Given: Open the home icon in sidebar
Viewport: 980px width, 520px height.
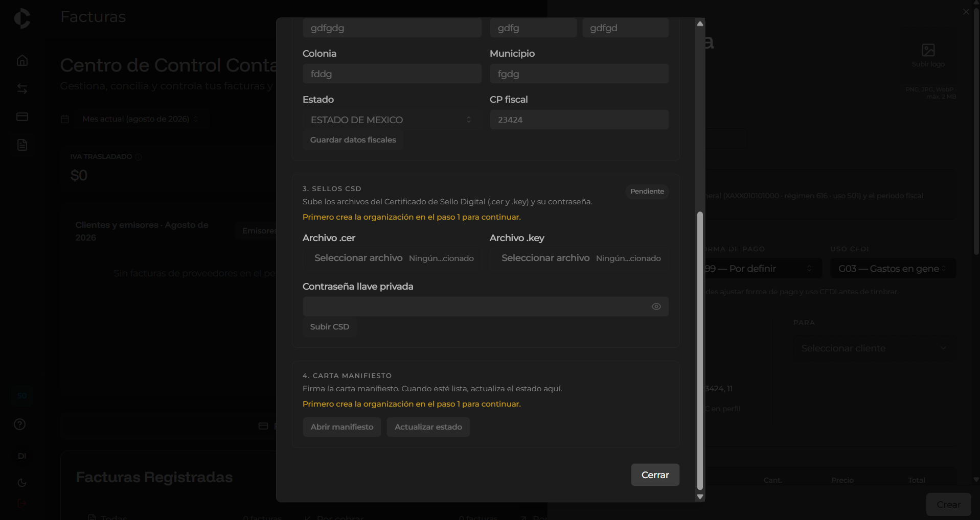Looking at the screenshot, I should pos(22,60).
